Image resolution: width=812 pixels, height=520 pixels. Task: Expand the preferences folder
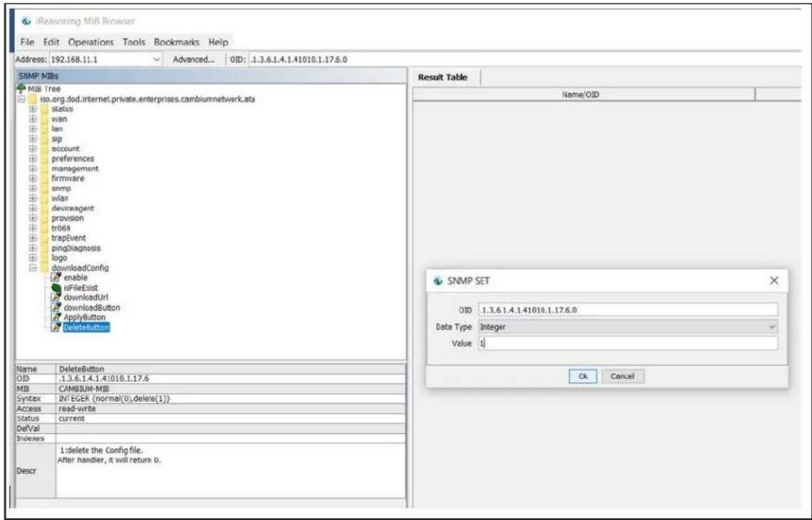click(x=33, y=159)
